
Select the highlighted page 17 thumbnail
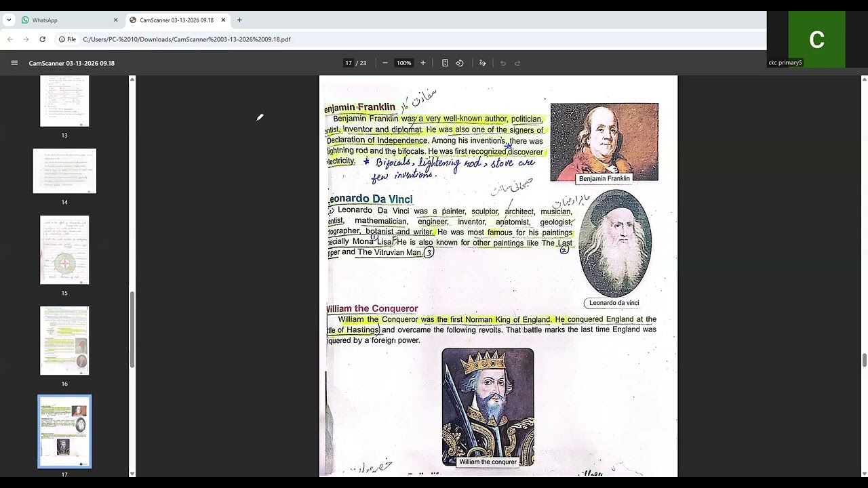point(64,432)
